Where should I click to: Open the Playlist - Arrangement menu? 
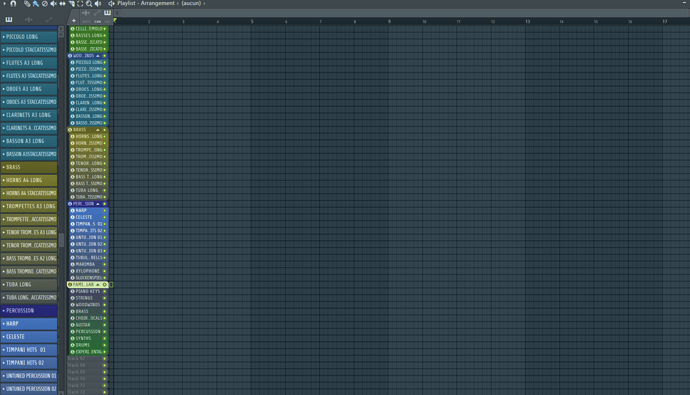coord(146,4)
